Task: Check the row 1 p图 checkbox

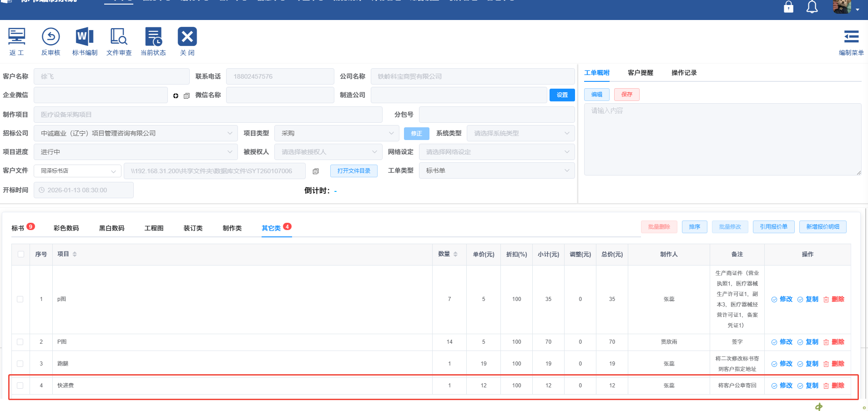Action: (20, 299)
